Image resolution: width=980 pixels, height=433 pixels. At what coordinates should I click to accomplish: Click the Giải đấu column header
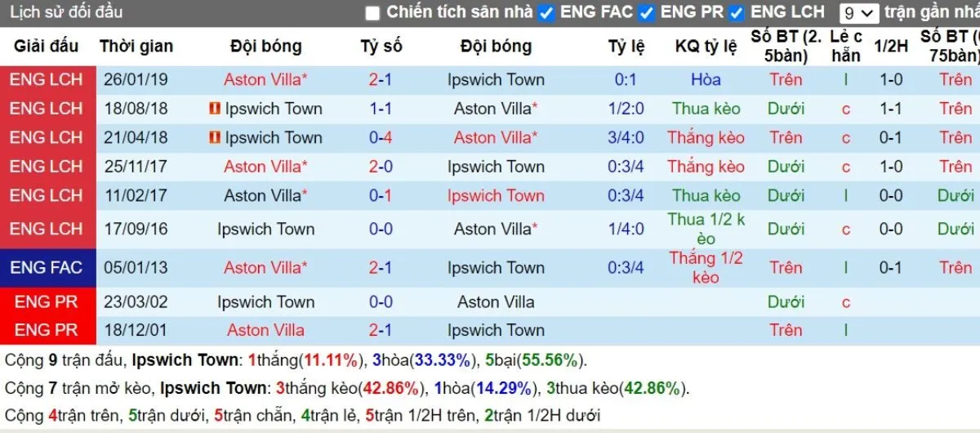pos(47,47)
